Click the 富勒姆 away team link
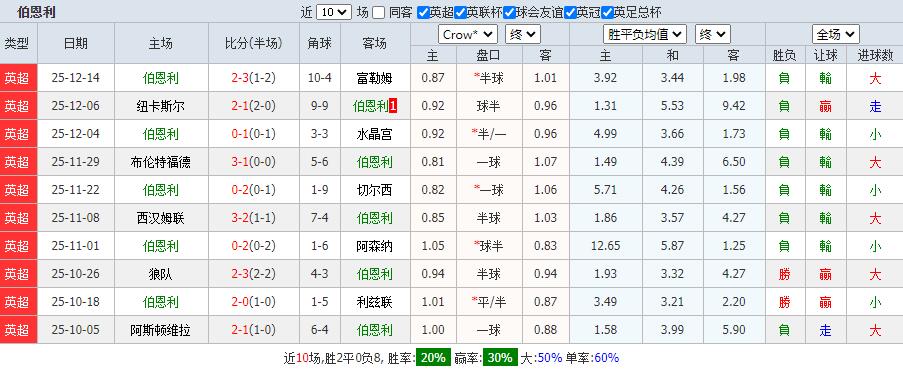 pos(375,78)
